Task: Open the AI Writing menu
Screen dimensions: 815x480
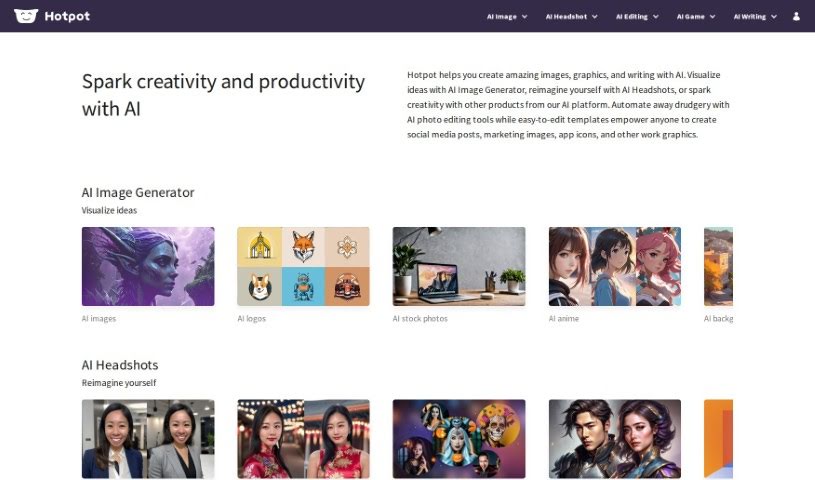Action: point(755,17)
